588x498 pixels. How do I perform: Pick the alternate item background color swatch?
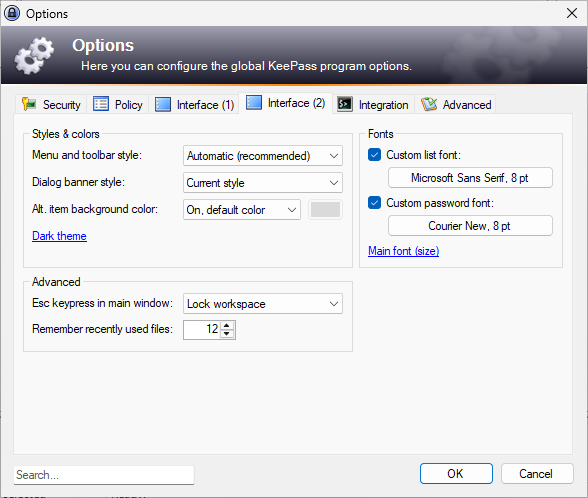326,210
